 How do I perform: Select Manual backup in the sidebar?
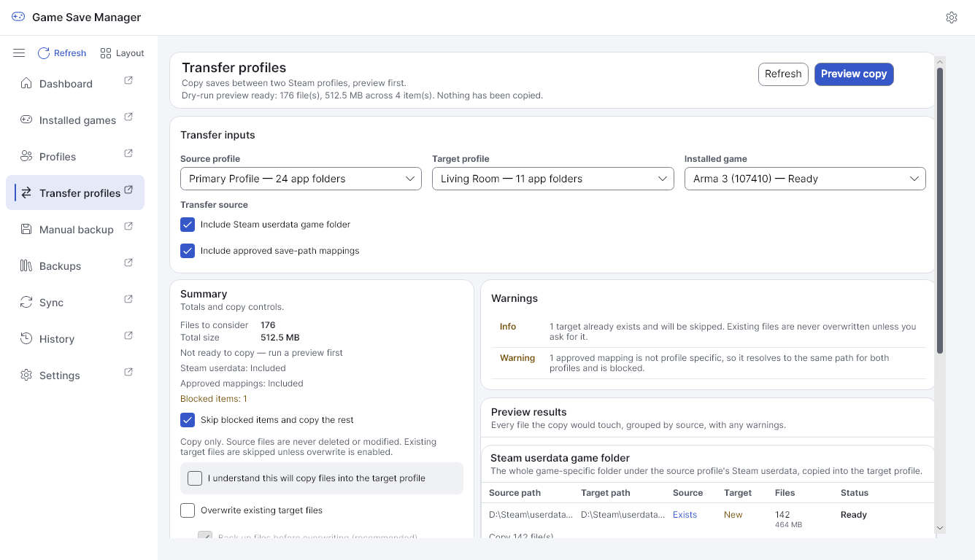click(75, 229)
